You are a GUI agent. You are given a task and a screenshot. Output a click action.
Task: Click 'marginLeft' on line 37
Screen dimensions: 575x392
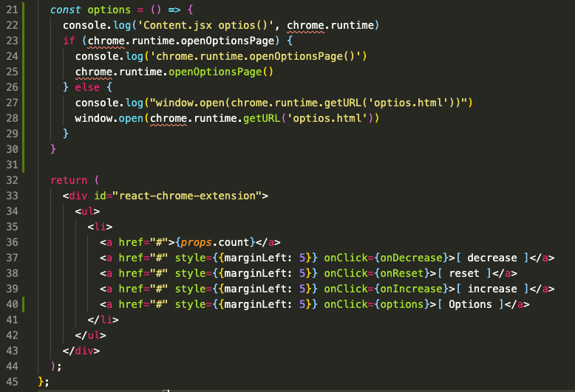255,258
